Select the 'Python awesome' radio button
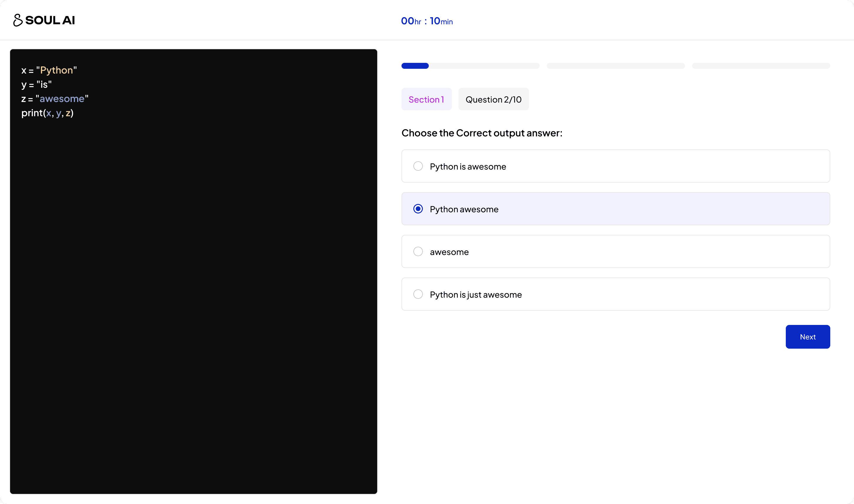The width and height of the screenshot is (854, 504). [x=418, y=209]
